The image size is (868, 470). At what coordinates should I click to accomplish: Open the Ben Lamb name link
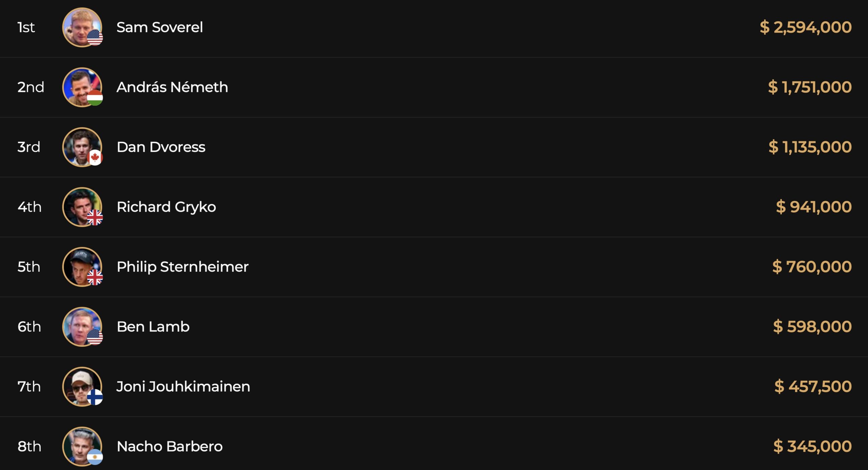coord(153,326)
